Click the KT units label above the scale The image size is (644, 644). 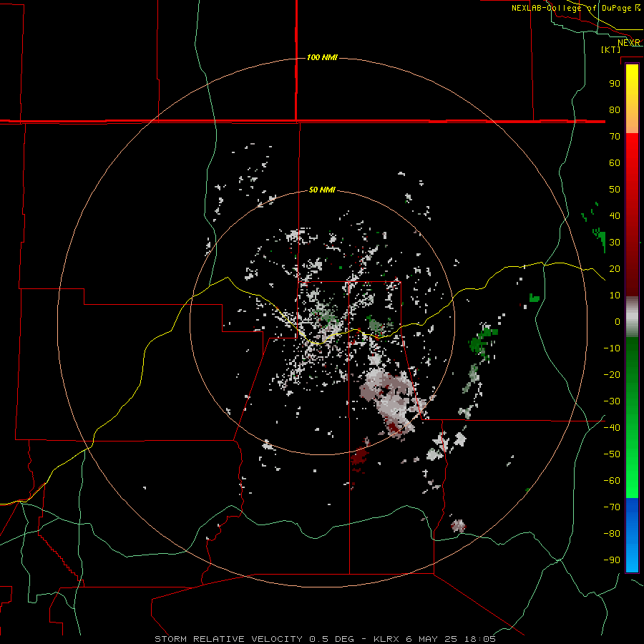611,49
